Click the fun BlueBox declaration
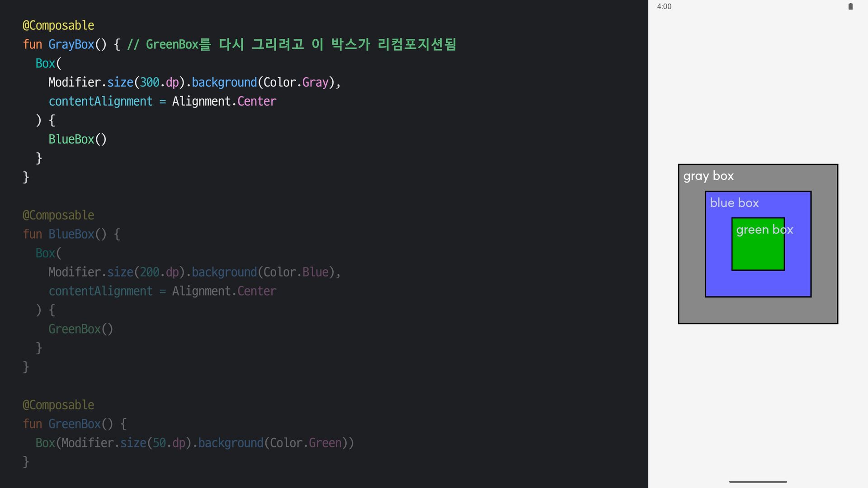 point(71,234)
